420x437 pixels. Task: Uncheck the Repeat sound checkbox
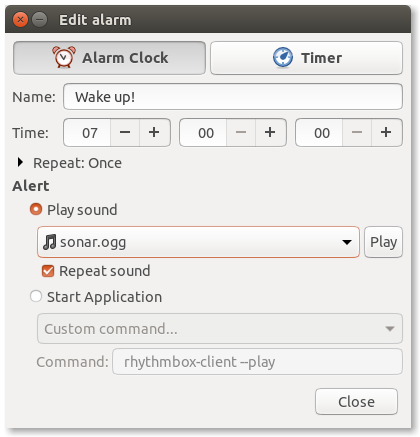click(x=48, y=271)
